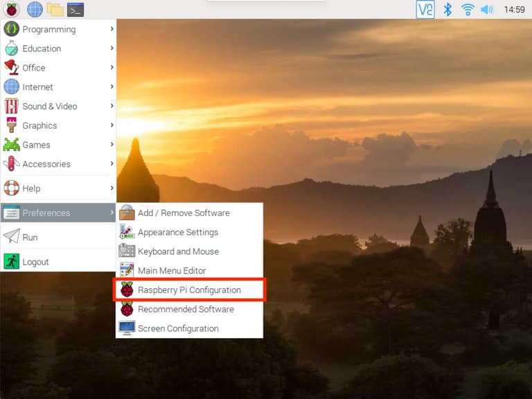This screenshot has height=399, width=532.
Task: Open Keyboard and Mouse settings
Action: (x=178, y=251)
